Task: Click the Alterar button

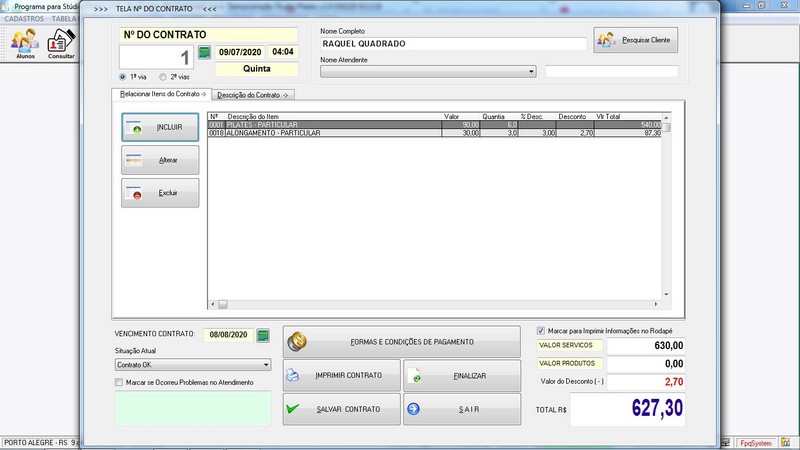Action: pyautogui.click(x=160, y=160)
